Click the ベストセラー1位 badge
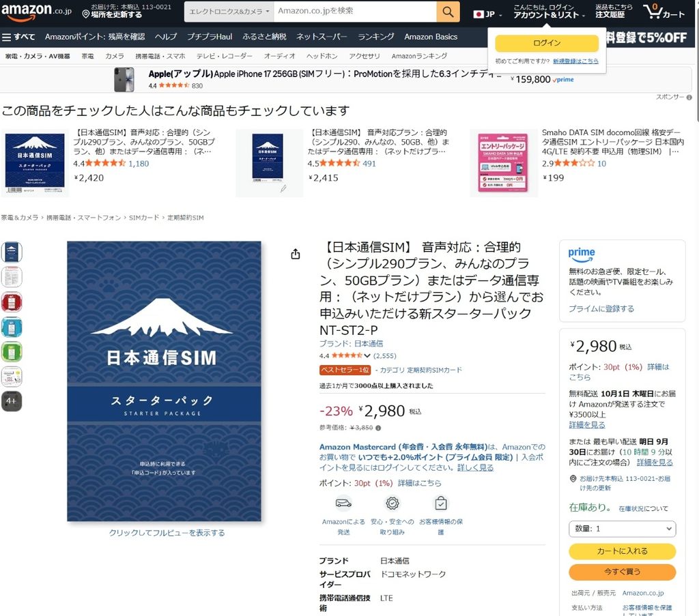 [345, 370]
